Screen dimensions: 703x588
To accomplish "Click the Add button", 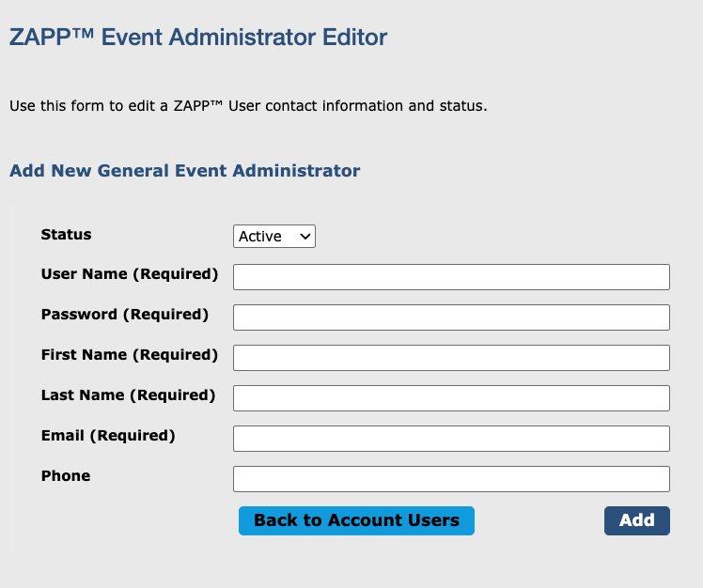I will [637, 520].
